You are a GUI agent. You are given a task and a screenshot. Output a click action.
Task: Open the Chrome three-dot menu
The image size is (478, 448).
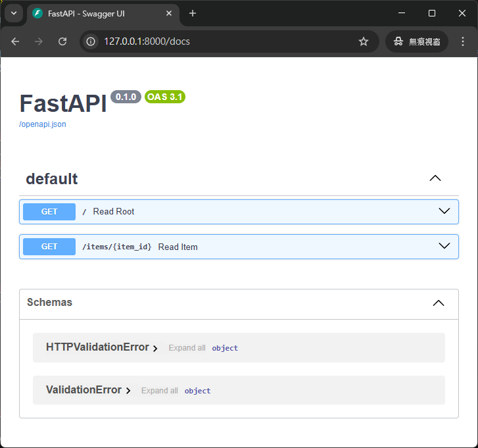point(463,41)
